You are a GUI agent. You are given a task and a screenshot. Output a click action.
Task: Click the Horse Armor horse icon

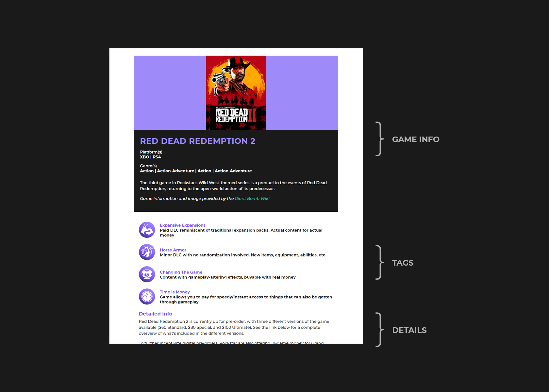[147, 252]
